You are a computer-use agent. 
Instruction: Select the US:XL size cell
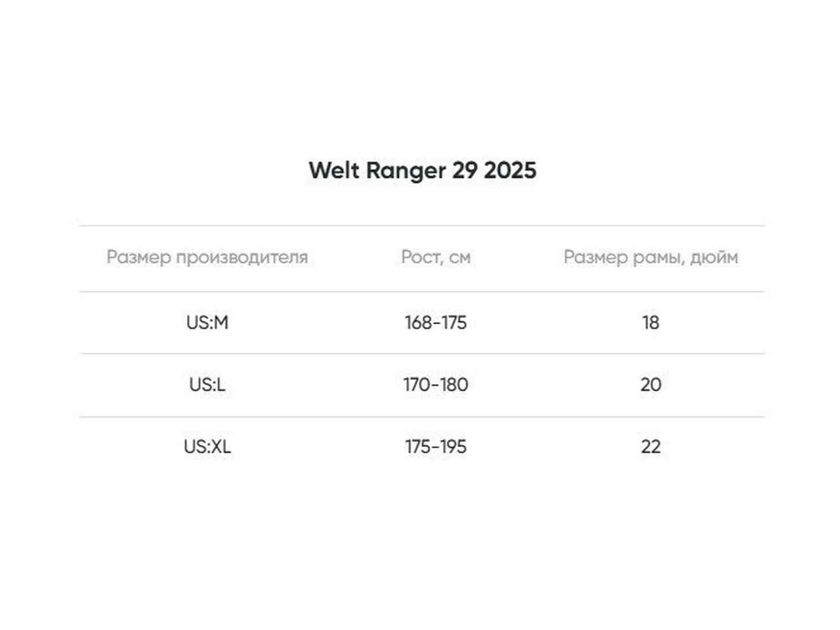207,447
